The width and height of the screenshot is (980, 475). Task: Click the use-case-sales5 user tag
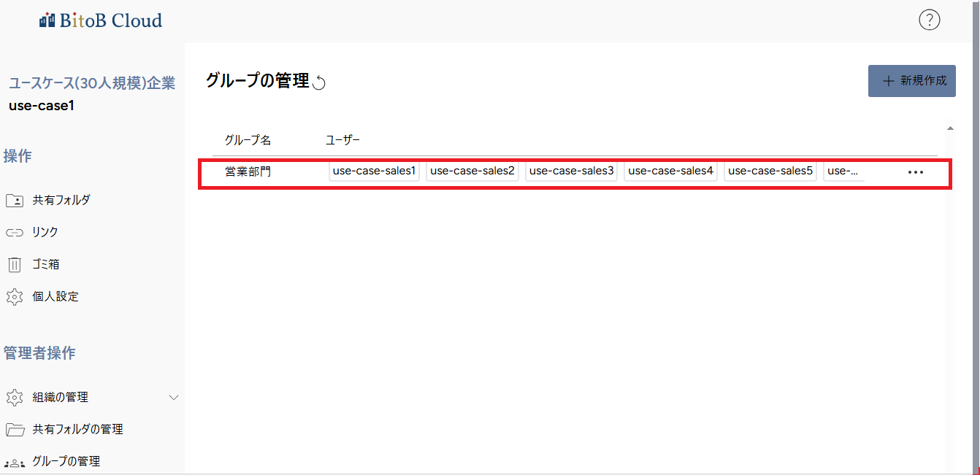(x=770, y=171)
